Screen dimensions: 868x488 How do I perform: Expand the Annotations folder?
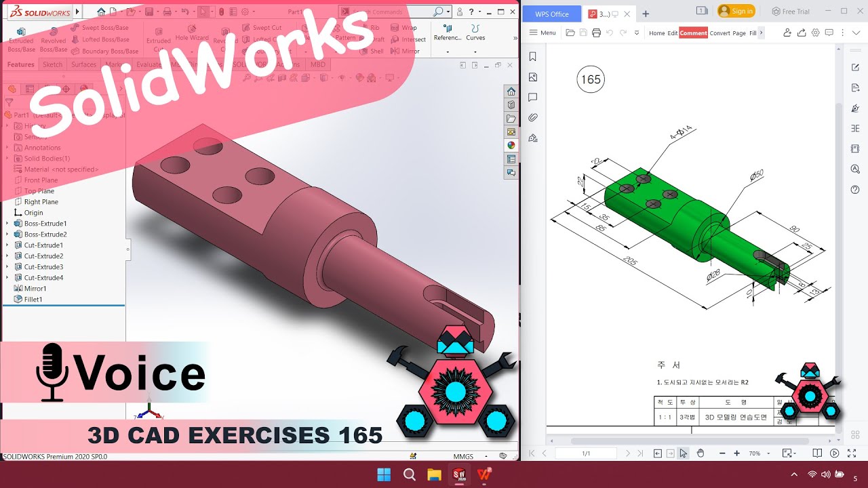pyautogui.click(x=7, y=147)
